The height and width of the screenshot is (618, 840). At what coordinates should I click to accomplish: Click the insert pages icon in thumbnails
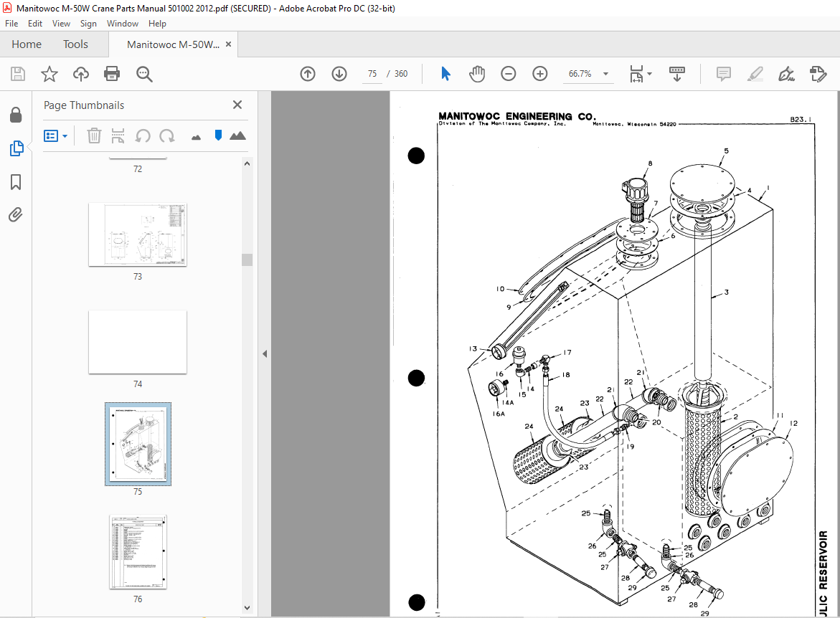point(118,136)
